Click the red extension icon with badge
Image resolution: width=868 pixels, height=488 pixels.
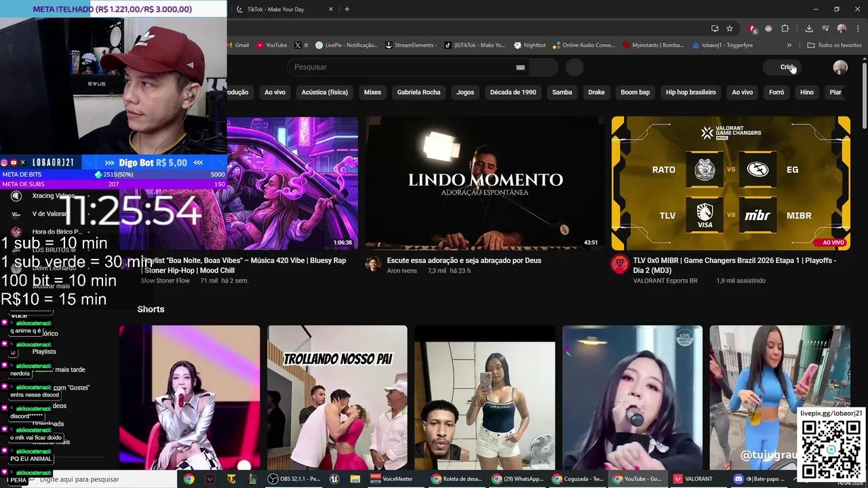click(753, 28)
